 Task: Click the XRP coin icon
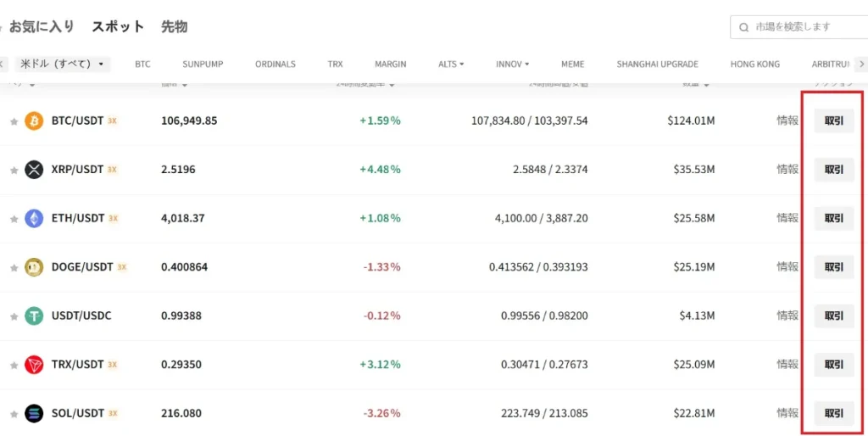click(34, 170)
